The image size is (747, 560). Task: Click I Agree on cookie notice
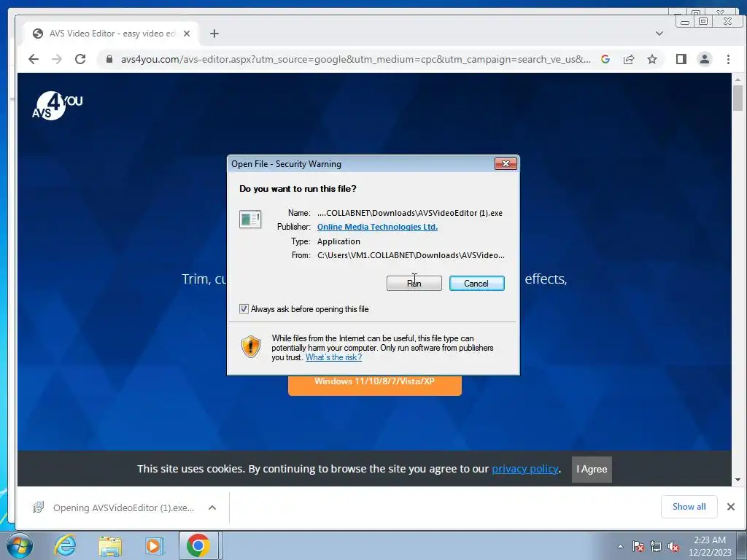592,469
